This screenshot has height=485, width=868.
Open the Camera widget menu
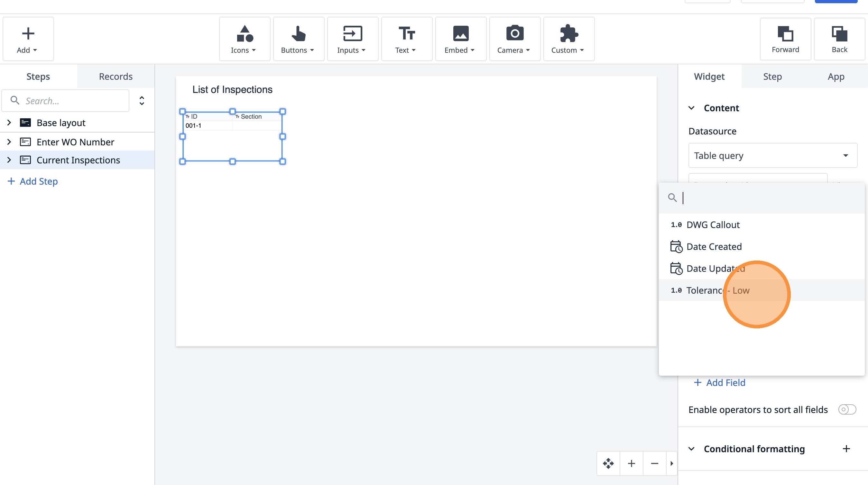(514, 39)
